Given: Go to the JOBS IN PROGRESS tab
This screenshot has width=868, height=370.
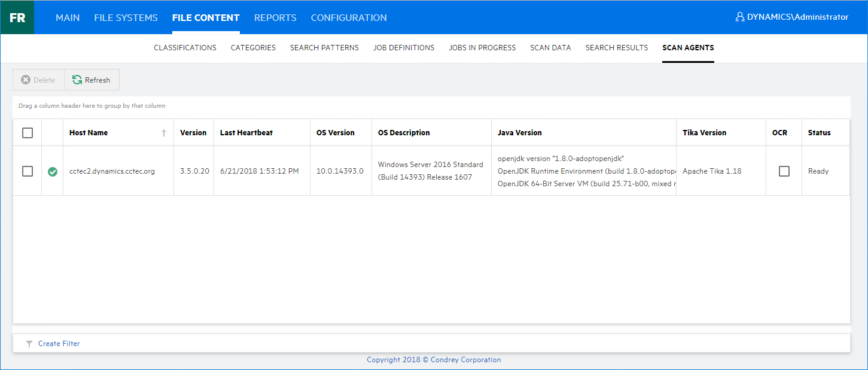Looking at the screenshot, I should click(x=482, y=48).
